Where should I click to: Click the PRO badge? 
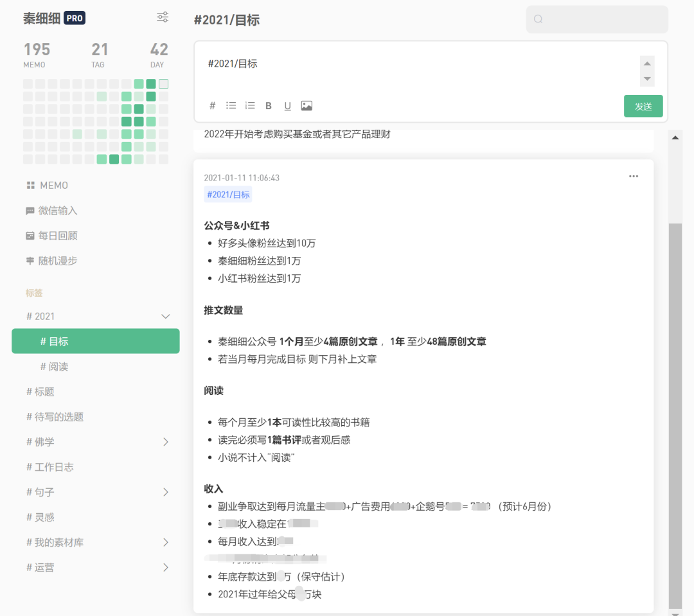(75, 18)
